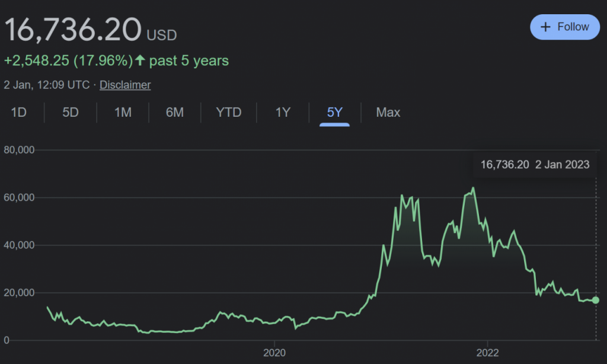The width and height of the screenshot is (607, 364).
Task: Select the 1M chart range
Action: [x=122, y=112]
